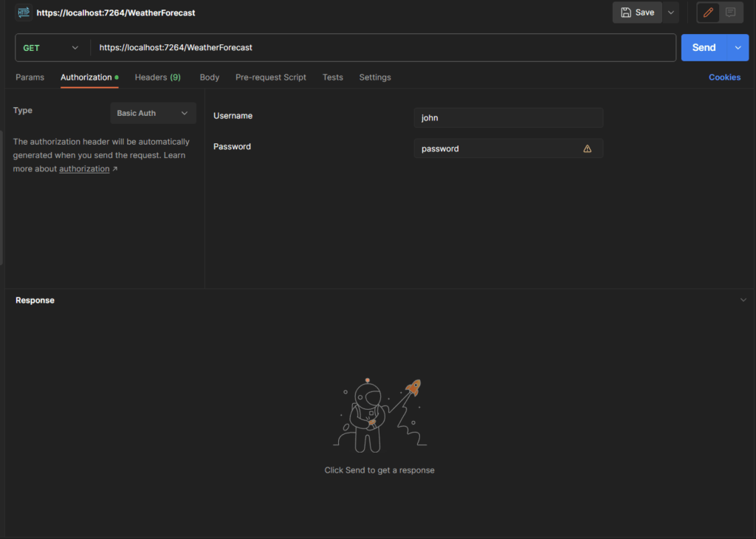756x539 pixels.
Task: Open the comments icon beside the pencil
Action: (x=732, y=12)
